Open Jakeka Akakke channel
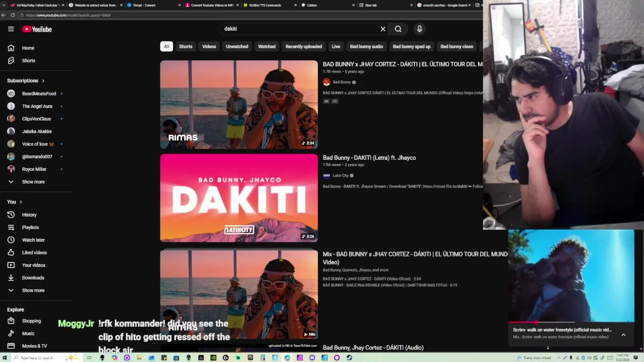Viewport: 644px width, 362px height. (37, 131)
